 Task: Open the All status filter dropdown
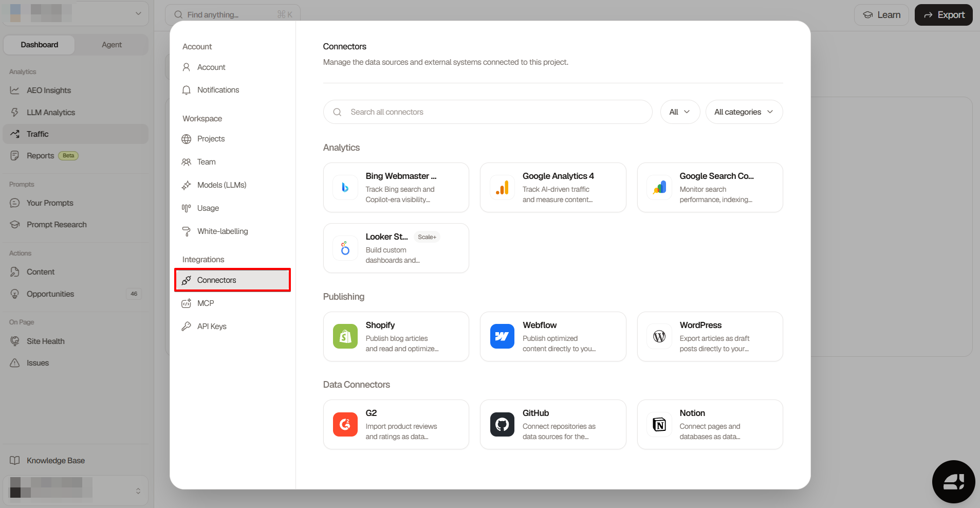coord(680,112)
